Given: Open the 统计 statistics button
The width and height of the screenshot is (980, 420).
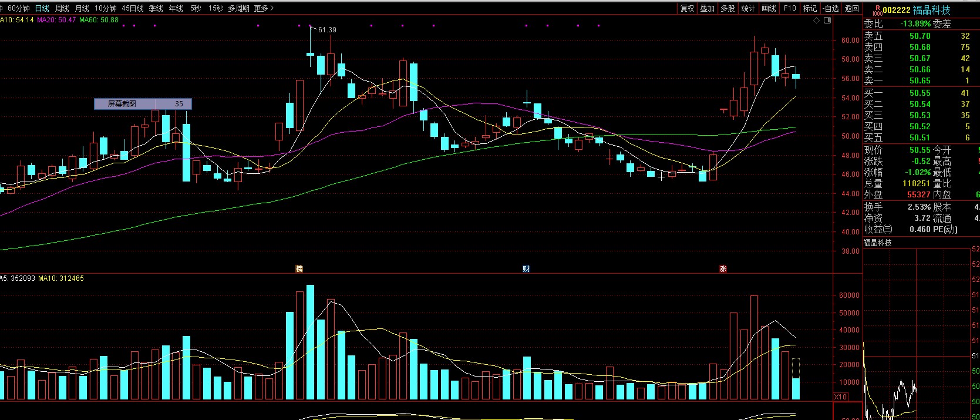Looking at the screenshot, I should [748, 8].
